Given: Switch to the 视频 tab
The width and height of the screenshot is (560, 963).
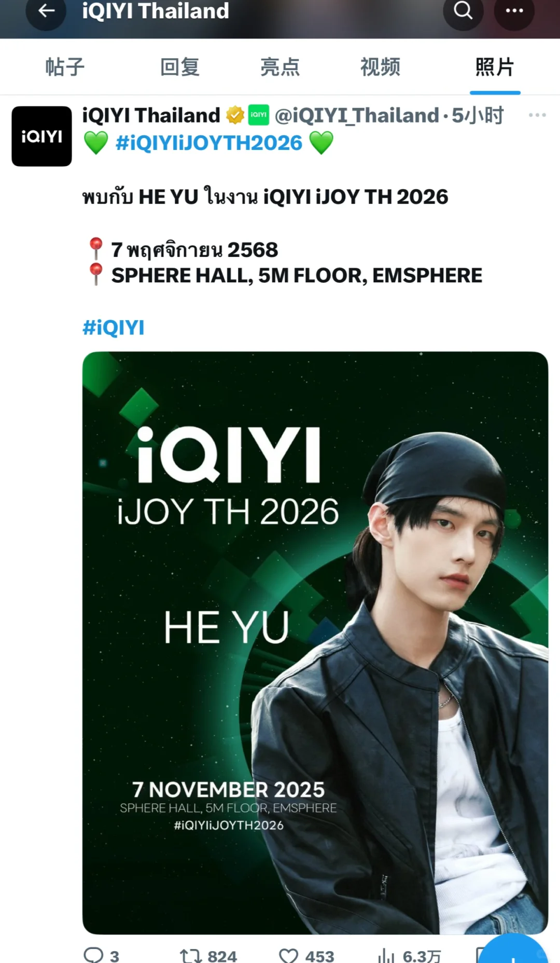Looking at the screenshot, I should point(380,67).
